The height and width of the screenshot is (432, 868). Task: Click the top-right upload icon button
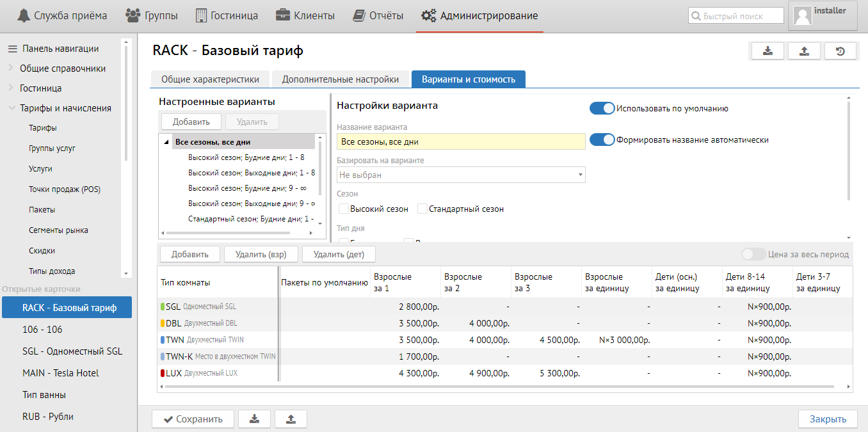coord(804,51)
